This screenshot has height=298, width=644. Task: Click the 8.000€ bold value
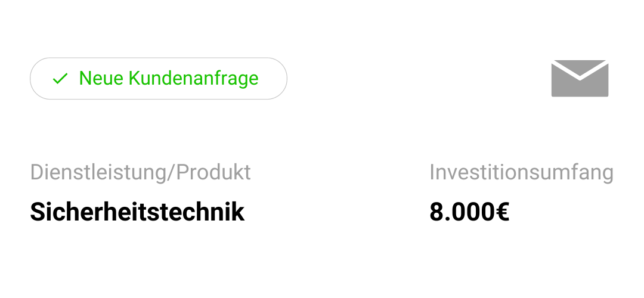pos(469,212)
